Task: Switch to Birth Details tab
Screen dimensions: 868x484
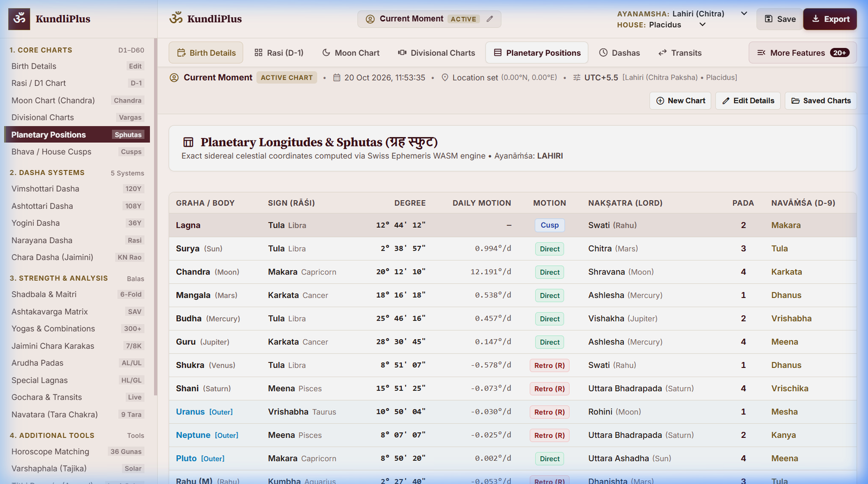Action: click(206, 53)
